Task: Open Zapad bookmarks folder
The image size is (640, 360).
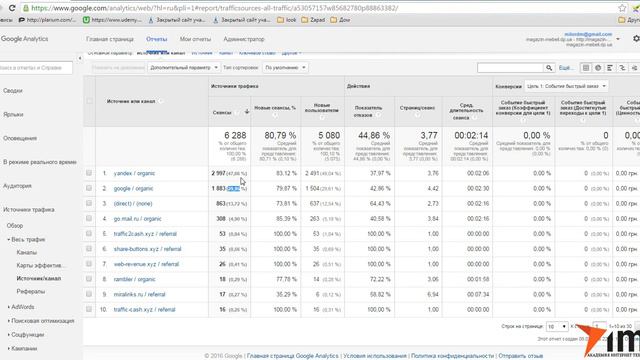Action: [313, 20]
